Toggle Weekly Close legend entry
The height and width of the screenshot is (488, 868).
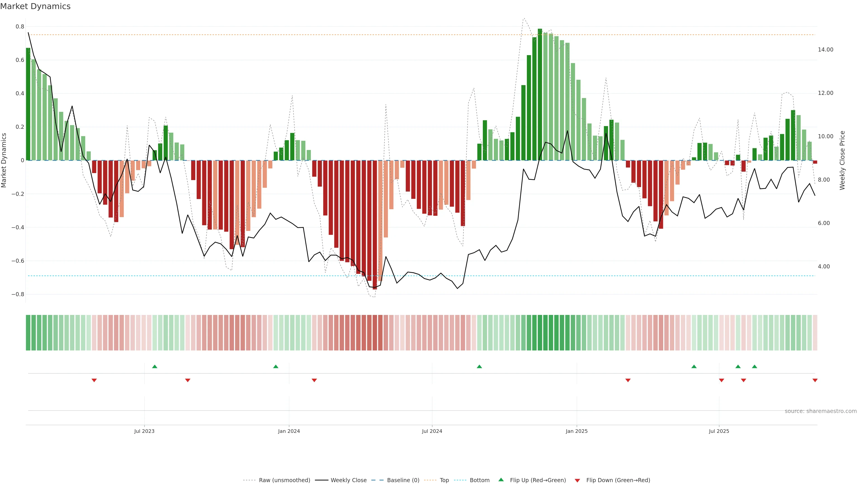(x=348, y=480)
